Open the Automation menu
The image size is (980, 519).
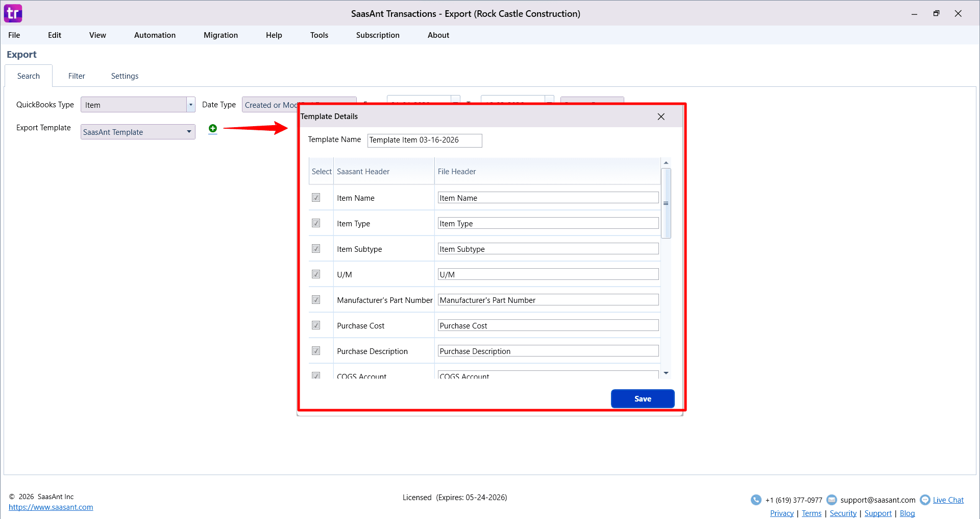coord(155,35)
